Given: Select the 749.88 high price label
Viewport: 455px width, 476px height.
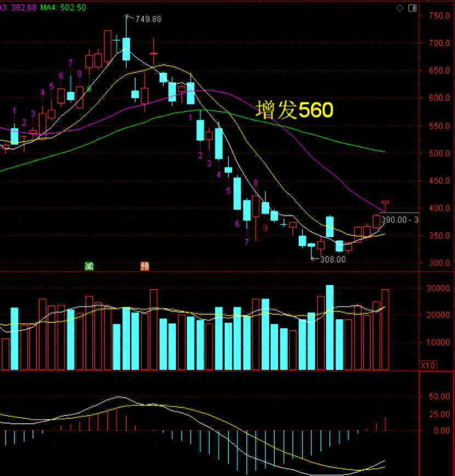Looking at the screenshot, I should point(149,19).
